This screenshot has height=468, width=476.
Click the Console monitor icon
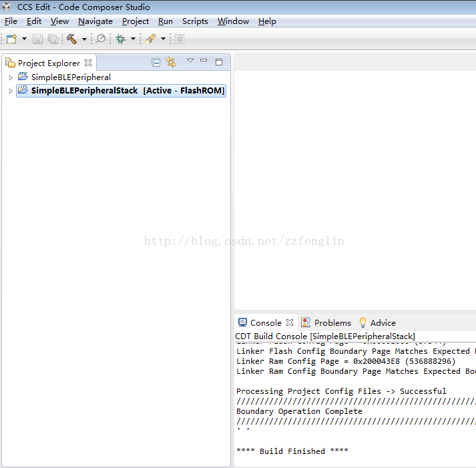coord(242,322)
